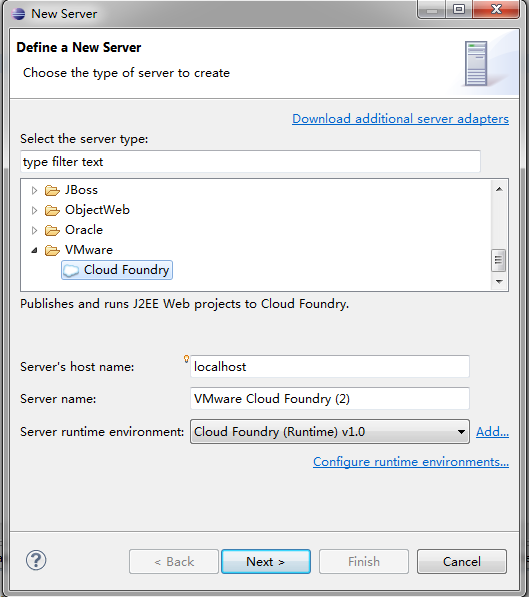Click the Eclipse logo in title bar
Image resolution: width=529 pixels, height=597 pixels.
18,14
